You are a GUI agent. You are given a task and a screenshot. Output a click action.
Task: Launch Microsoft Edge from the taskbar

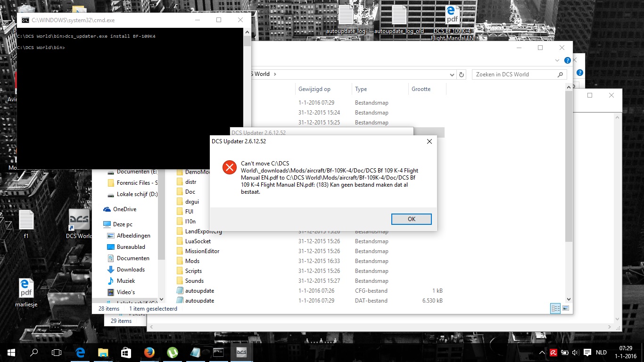coord(80,352)
